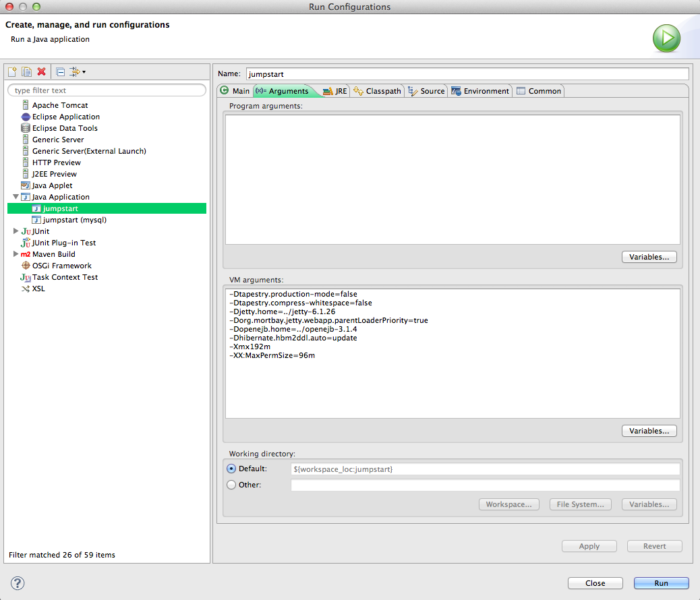Viewport: 700px width, 600px height.
Task: Run the jumpstart configuration
Action: (661, 583)
